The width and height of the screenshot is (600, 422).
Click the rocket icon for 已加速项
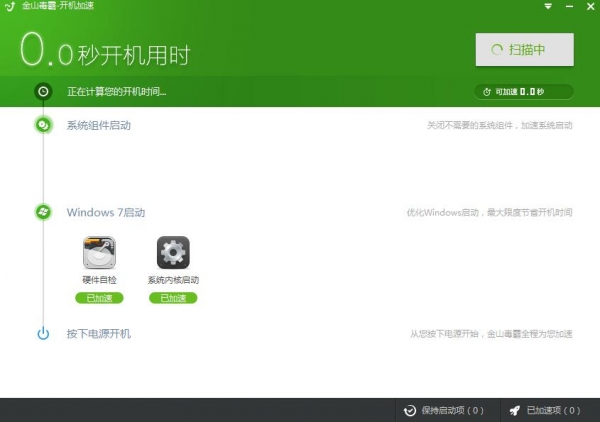[x=515, y=411]
